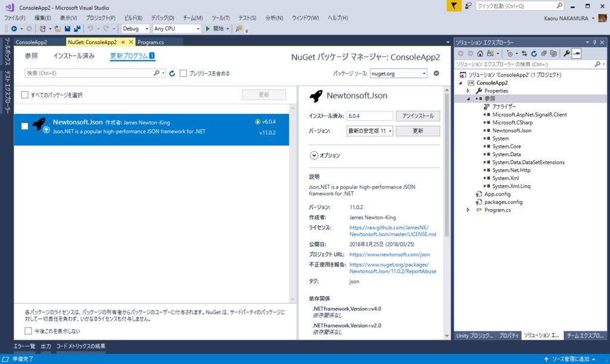The width and height of the screenshot is (610, 364).
Task: Click Collapse All icon in Solution Explorer
Action: [544, 54]
